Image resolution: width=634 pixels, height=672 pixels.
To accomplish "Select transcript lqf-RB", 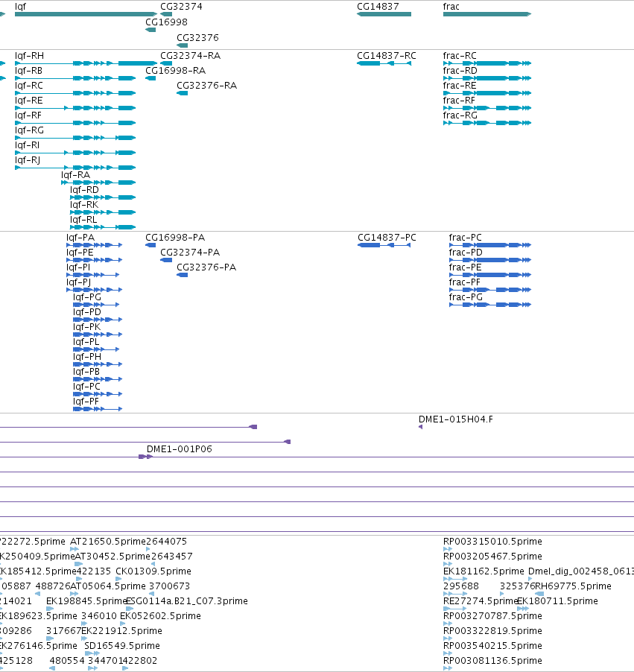I will (75, 78).
